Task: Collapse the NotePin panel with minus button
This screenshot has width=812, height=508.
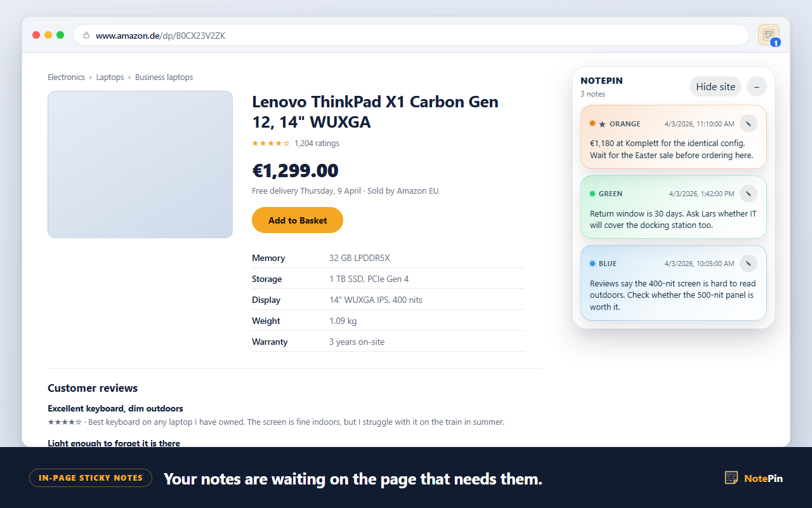Action: coord(757,86)
